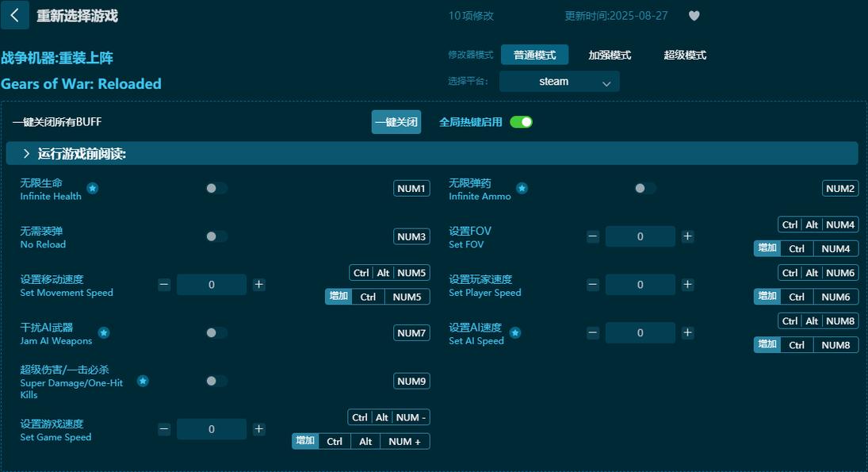Enable No Reload switch
Viewport: 868px width, 472px height.
(216, 236)
